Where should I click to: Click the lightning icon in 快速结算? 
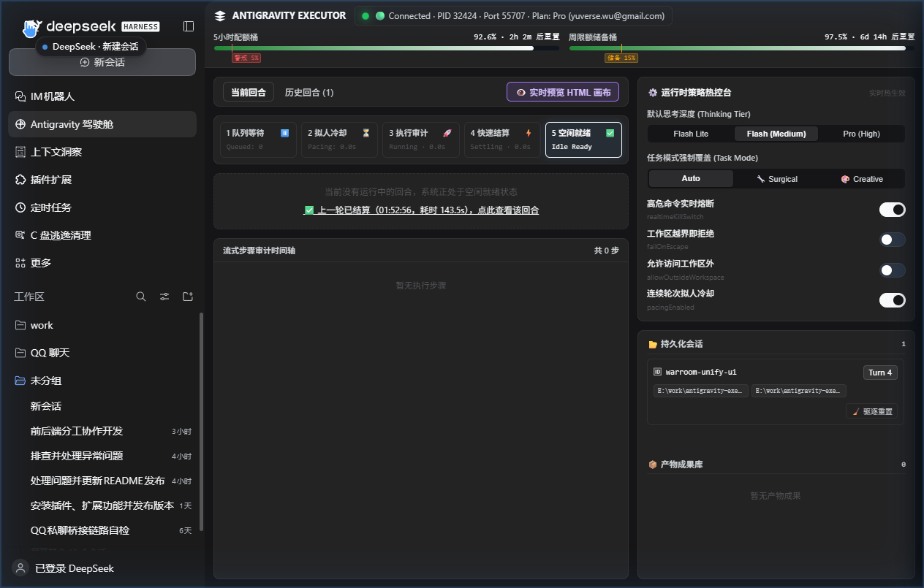529,133
